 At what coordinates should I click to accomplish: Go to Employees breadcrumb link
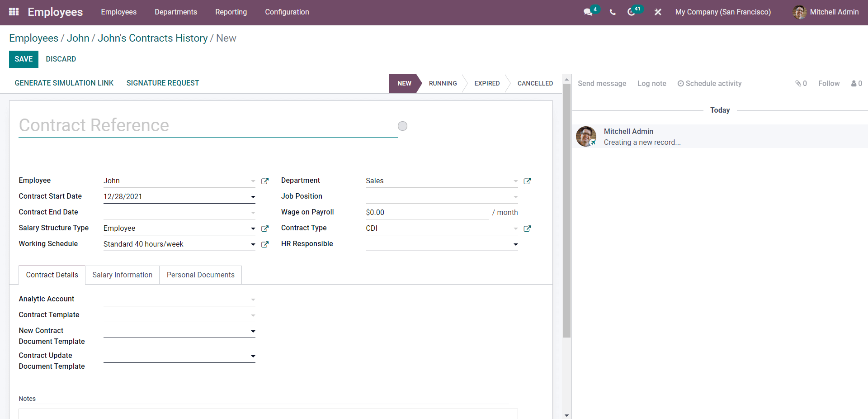[34, 38]
